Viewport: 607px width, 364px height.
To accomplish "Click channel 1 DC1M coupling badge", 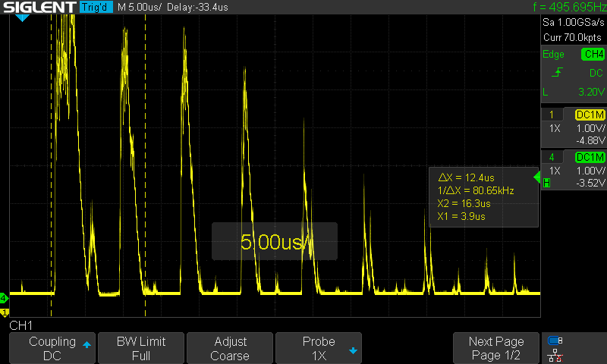I will 590,115.
